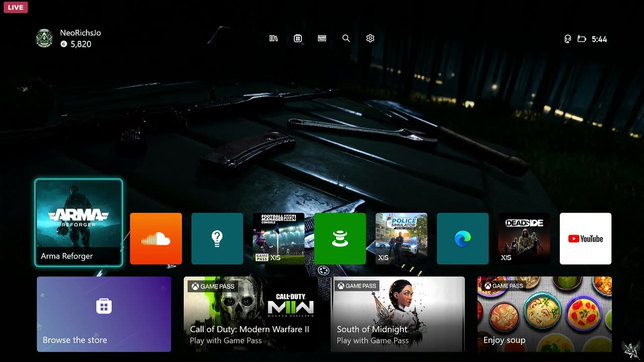Screen dimensions: 644x362
Task: Open the Microsoft Edge browser tile
Action: point(463,238)
